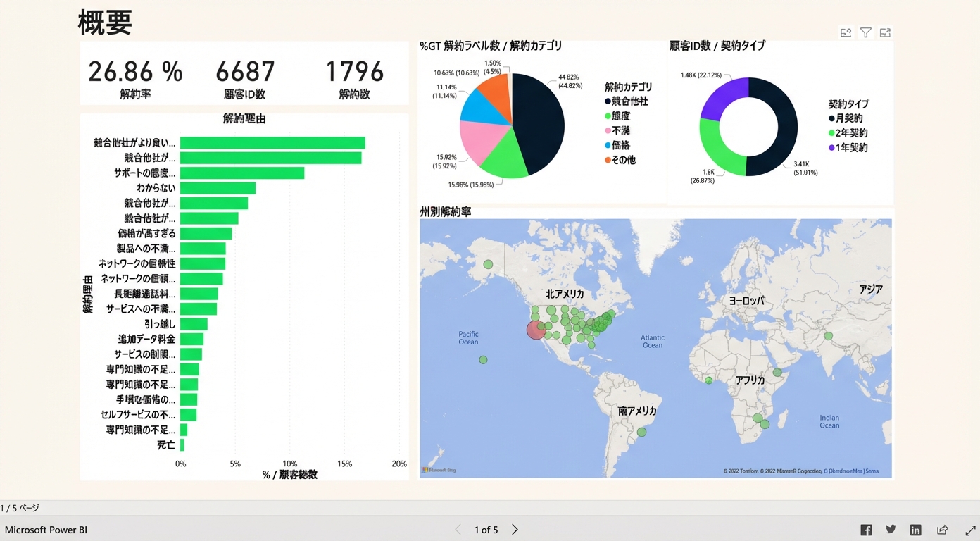Image resolution: width=980 pixels, height=541 pixels.
Task: Select the 1年契約 legend item
Action: pyautogui.click(x=848, y=148)
